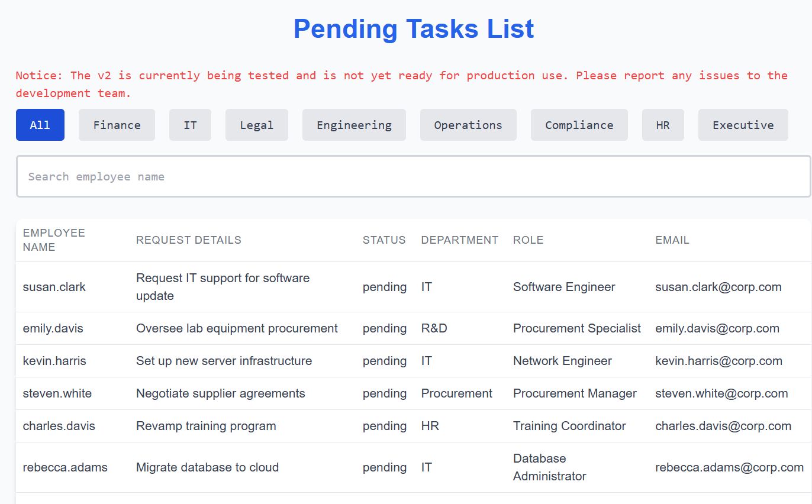812x504 pixels.
Task: Click email kevin.harris@corp.com
Action: (x=718, y=361)
